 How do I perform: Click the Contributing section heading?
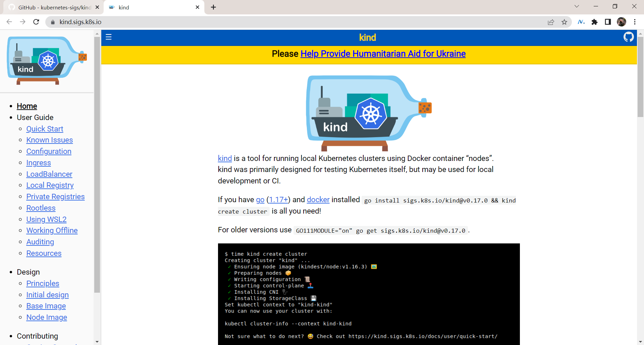point(37,336)
